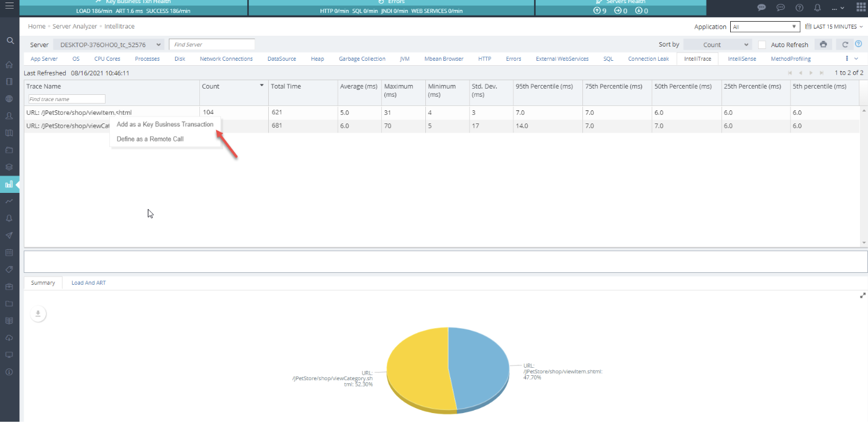This screenshot has height=423, width=868.
Task: Enable the Auto Refresh checkbox
Action: (x=762, y=45)
